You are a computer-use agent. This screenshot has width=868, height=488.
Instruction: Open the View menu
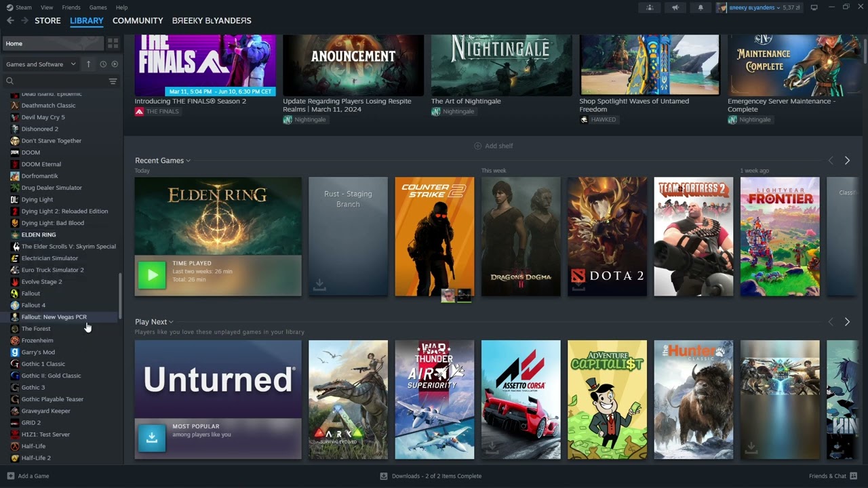[47, 7]
